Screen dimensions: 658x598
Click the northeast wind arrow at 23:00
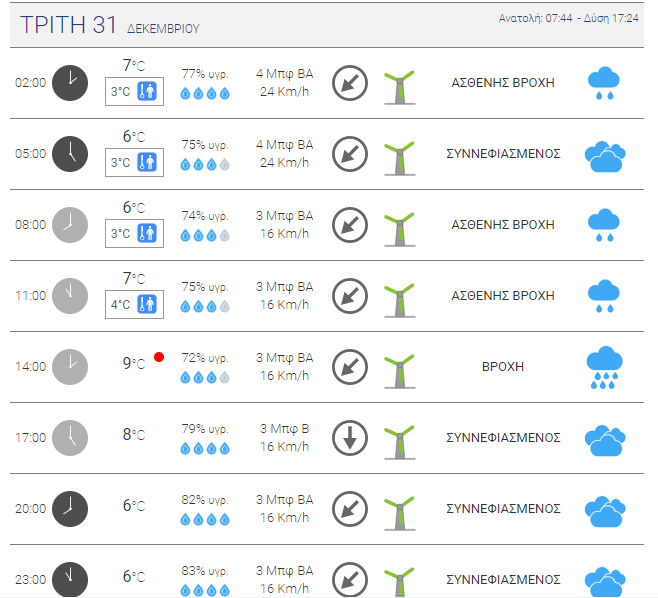click(x=350, y=580)
